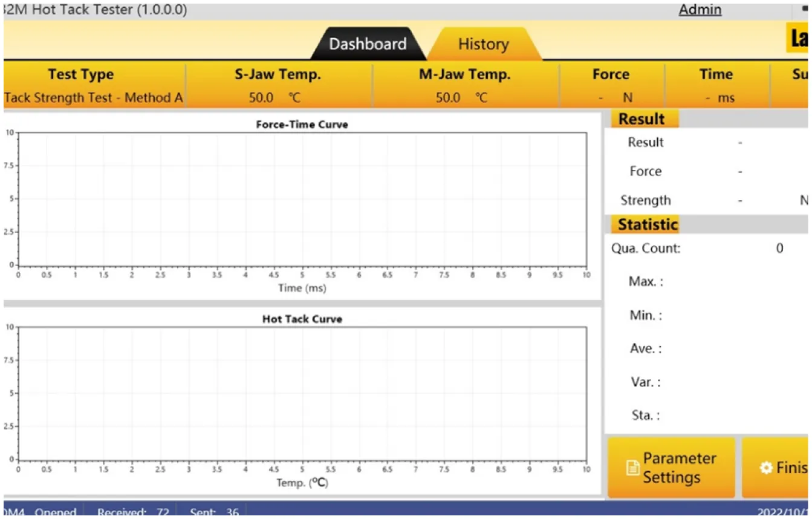812x519 pixels.
Task: Click inside the Hot Tack Curve chart
Action: point(302,393)
